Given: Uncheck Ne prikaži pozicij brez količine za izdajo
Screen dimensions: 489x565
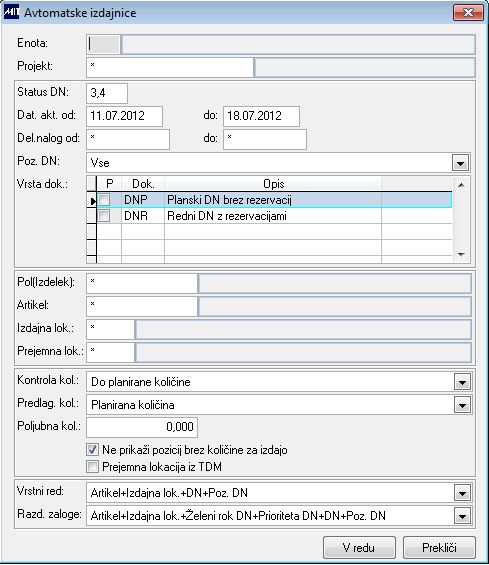Looking at the screenshot, I should [92, 449].
